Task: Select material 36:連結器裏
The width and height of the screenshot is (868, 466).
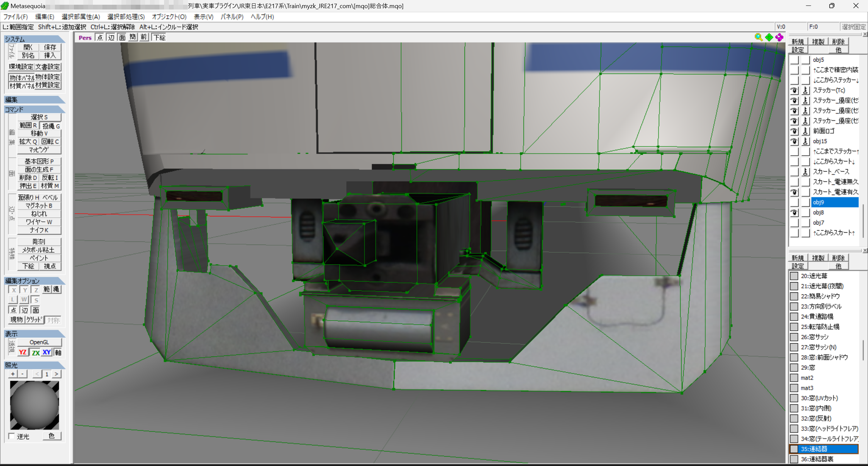Action: pos(823,459)
